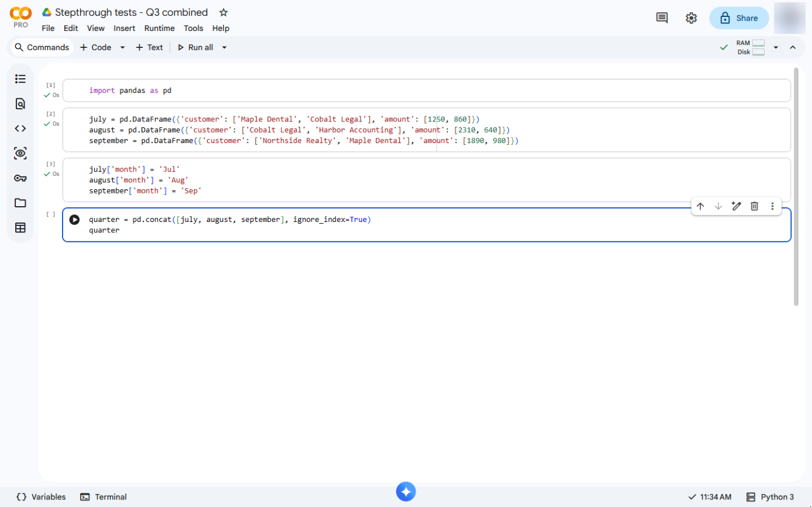Collapse the header with chevron up
812x507 pixels.
point(793,47)
